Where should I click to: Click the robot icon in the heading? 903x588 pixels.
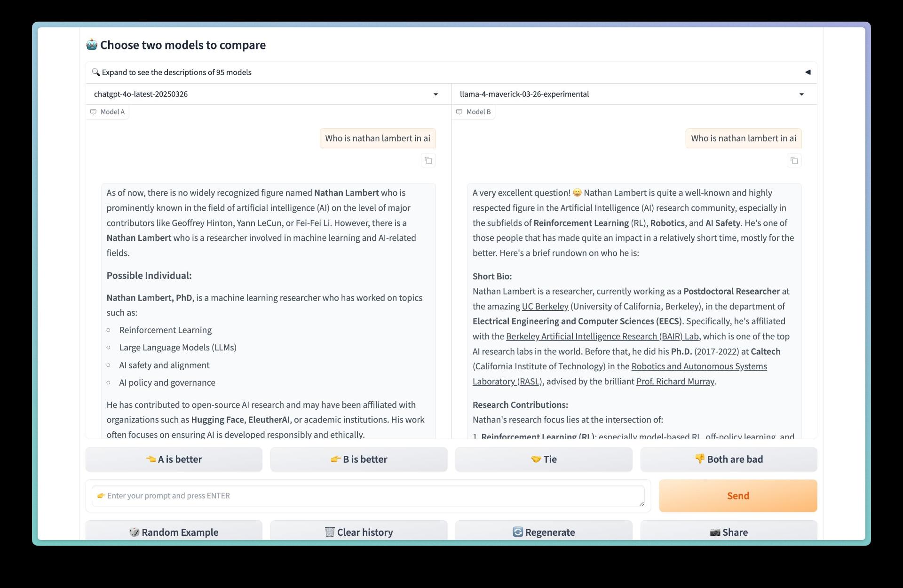click(x=92, y=45)
